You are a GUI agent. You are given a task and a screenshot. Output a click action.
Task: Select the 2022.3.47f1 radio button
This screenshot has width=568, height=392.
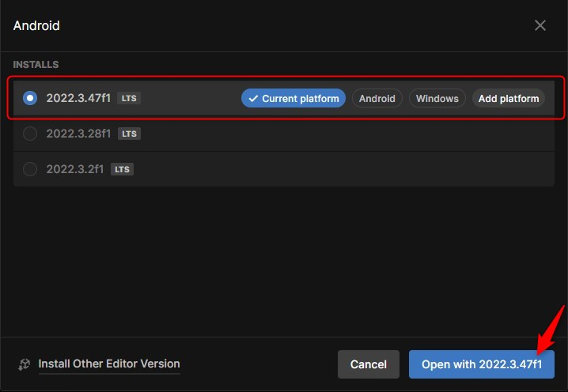point(30,98)
